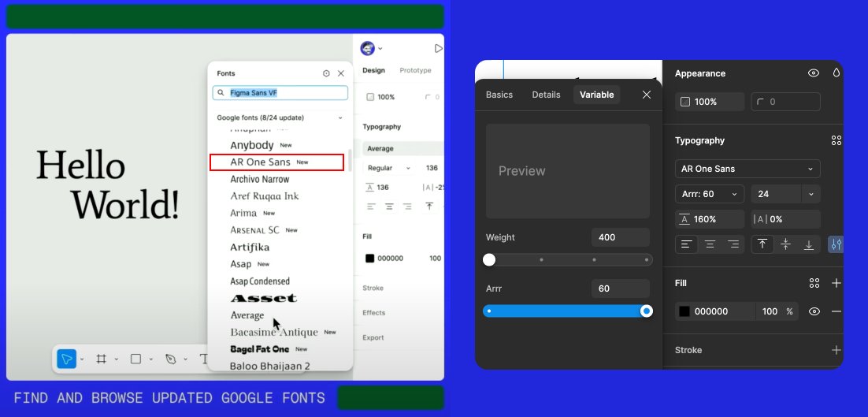Image resolution: width=868 pixels, height=417 pixels.
Task: Switch to the Basics tab
Action: coord(499,95)
